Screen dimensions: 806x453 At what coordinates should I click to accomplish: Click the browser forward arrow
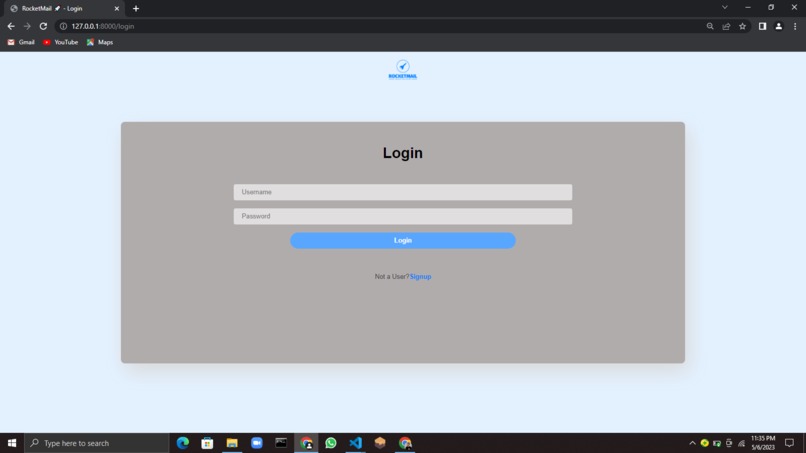click(x=27, y=26)
